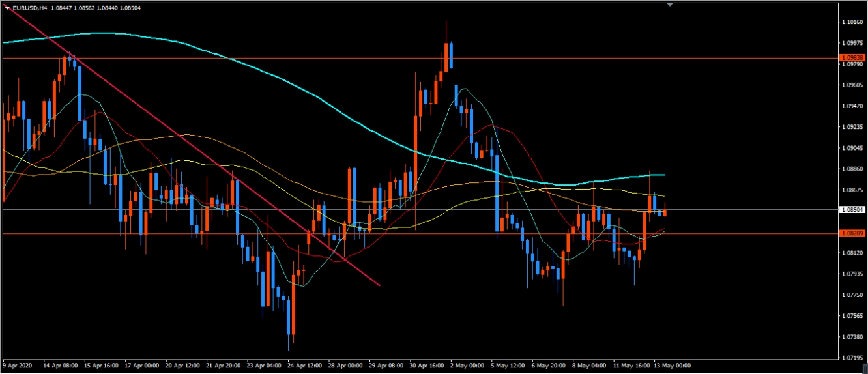Click the 1.08860 price on the scale
This screenshot has height=374, width=868.
click(x=851, y=169)
